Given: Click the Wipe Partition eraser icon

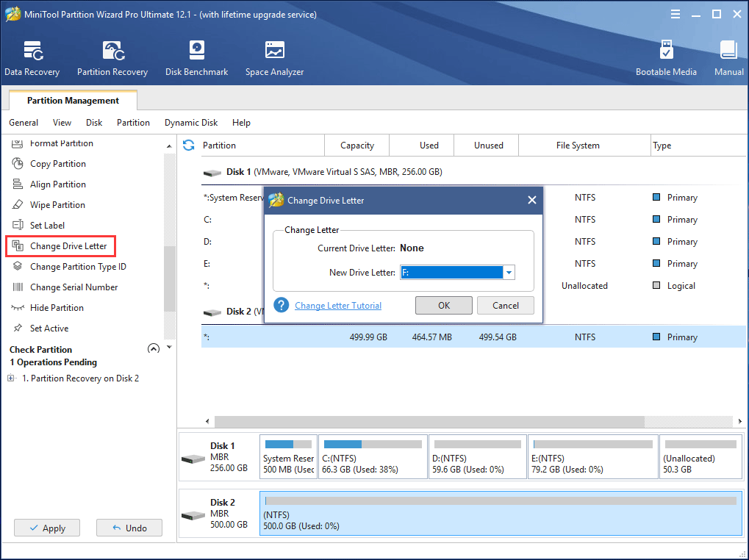Looking at the screenshot, I should pyautogui.click(x=18, y=205).
